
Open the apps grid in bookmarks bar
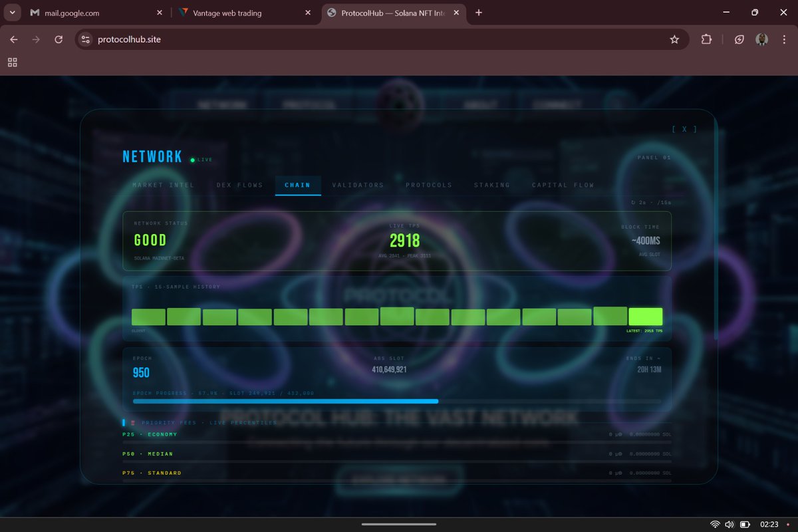tap(12, 63)
